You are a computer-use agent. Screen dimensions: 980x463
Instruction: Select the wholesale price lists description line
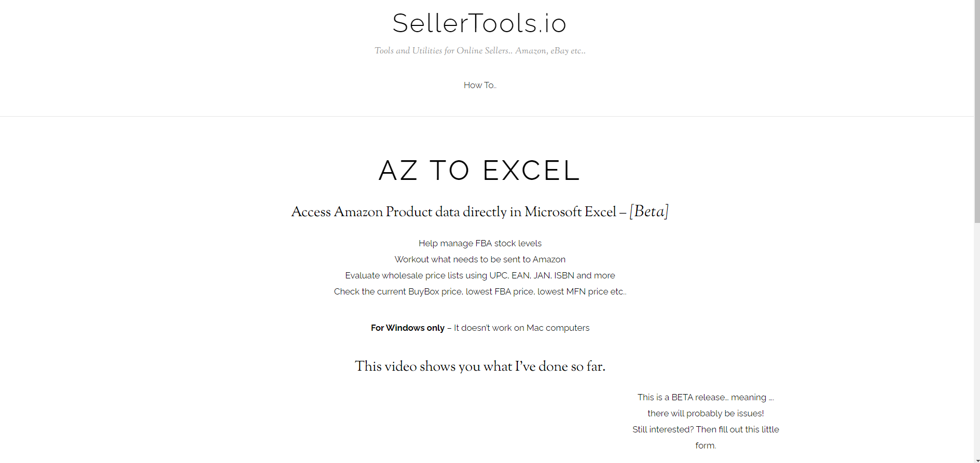click(480, 275)
